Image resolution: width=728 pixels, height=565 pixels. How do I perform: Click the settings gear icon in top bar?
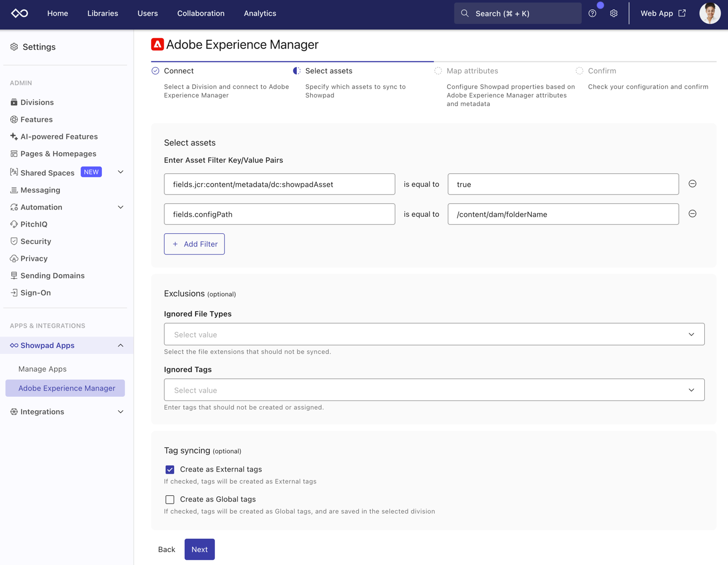click(613, 13)
